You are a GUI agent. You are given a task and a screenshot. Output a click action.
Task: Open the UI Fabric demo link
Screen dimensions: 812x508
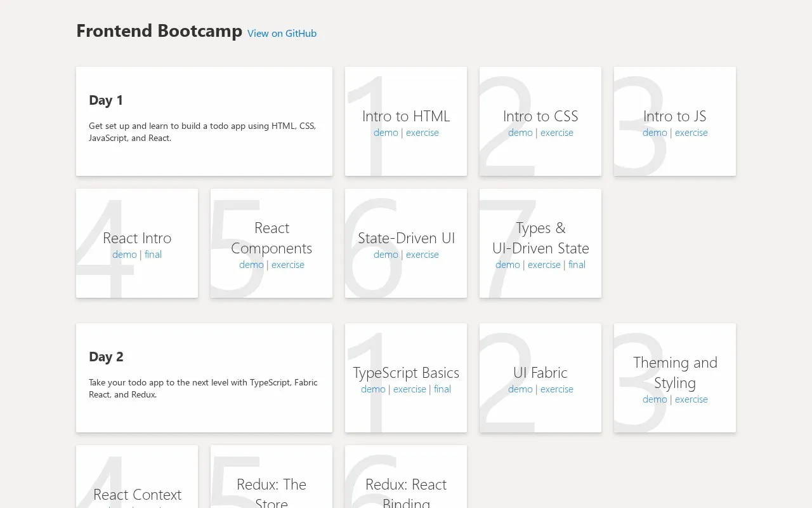point(520,389)
